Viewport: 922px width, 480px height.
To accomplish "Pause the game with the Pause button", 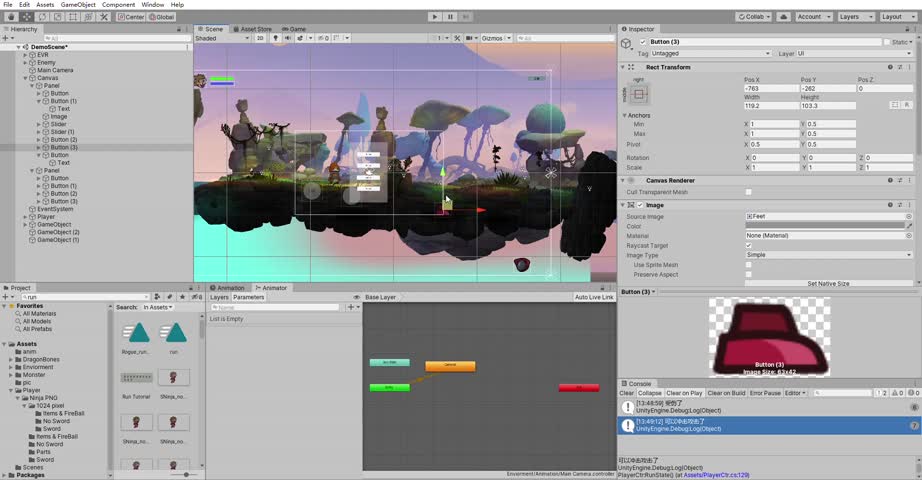I will pos(450,17).
